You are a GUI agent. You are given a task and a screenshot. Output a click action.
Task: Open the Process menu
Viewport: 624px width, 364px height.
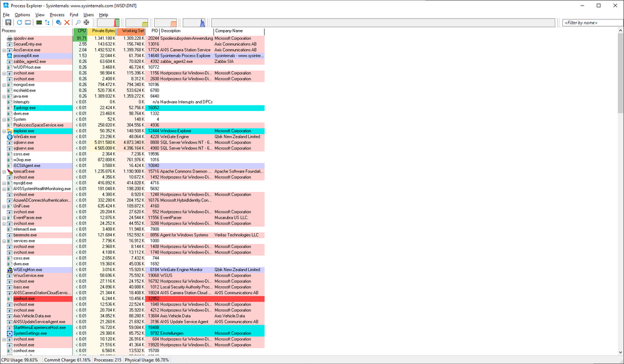pos(57,14)
